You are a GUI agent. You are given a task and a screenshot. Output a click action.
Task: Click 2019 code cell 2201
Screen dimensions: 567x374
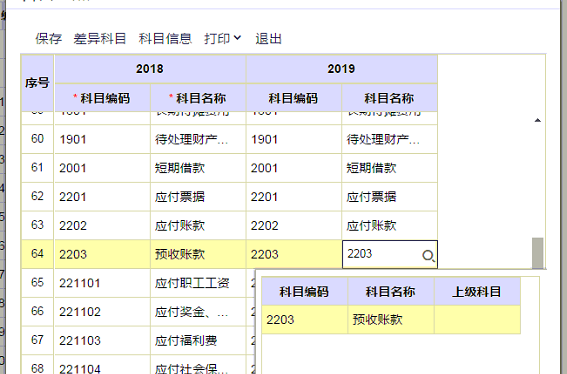click(294, 197)
